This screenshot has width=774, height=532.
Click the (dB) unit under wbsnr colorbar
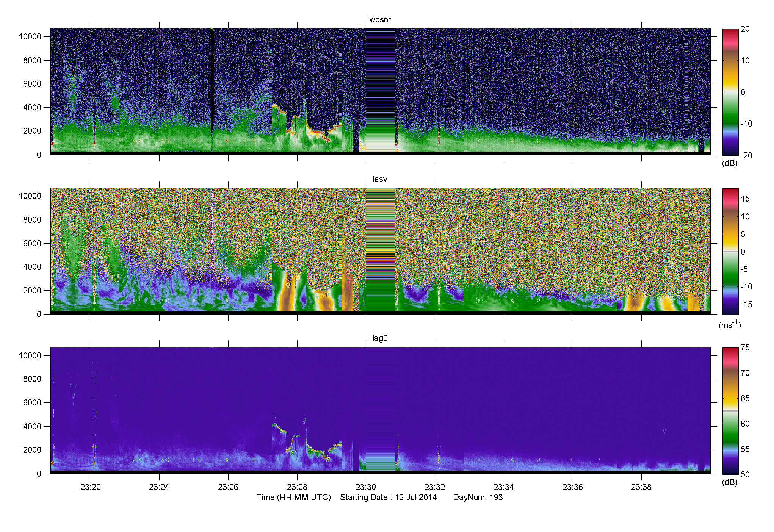tap(730, 163)
